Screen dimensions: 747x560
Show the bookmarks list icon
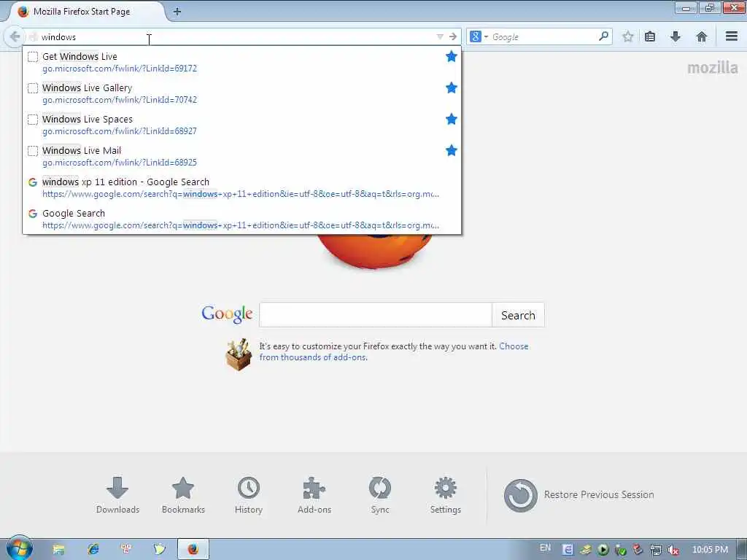[x=650, y=36]
